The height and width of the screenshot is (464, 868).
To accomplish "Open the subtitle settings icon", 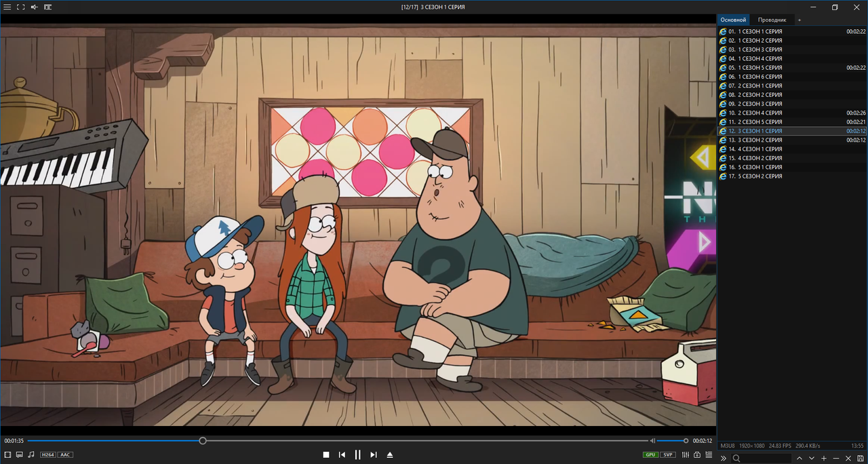I will 20,455.
